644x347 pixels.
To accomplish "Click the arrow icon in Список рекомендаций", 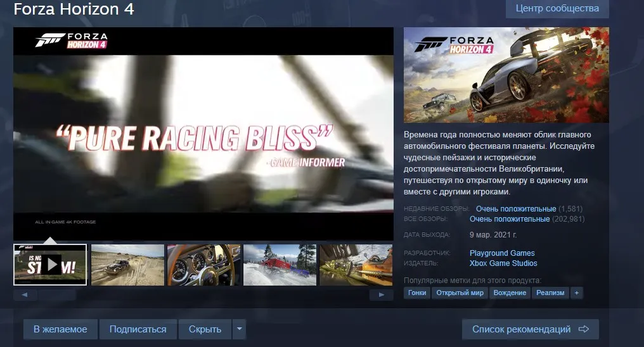I will [584, 329].
